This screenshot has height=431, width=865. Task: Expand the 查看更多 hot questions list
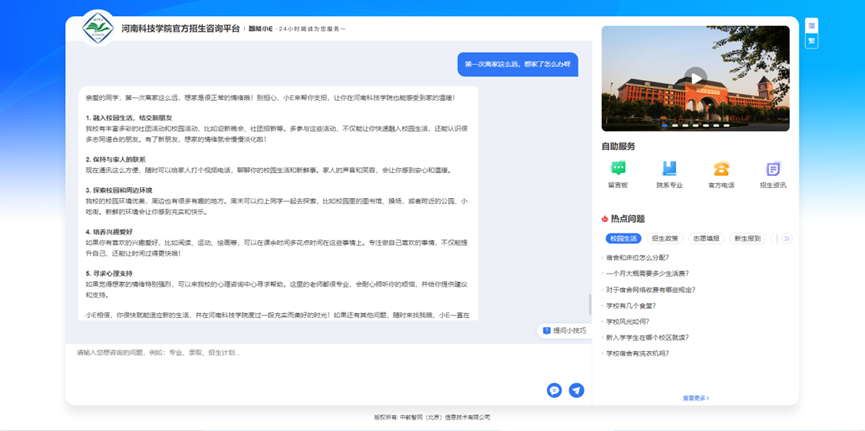[695, 398]
